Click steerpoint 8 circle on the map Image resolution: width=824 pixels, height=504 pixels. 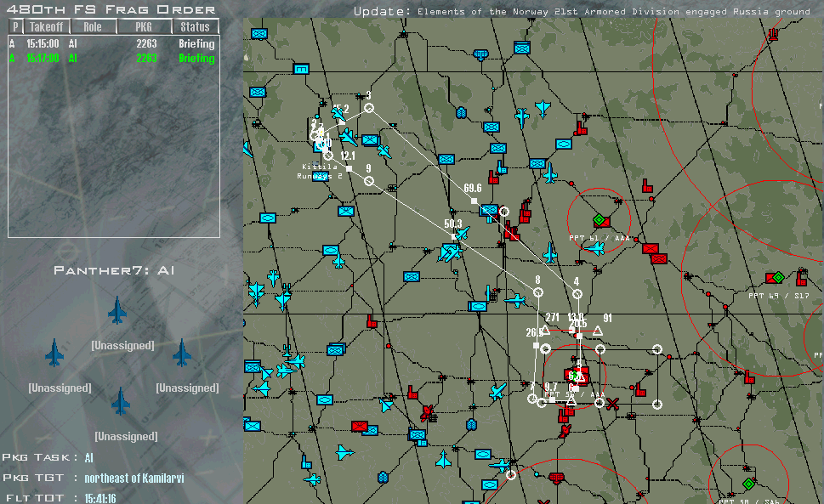pos(538,292)
